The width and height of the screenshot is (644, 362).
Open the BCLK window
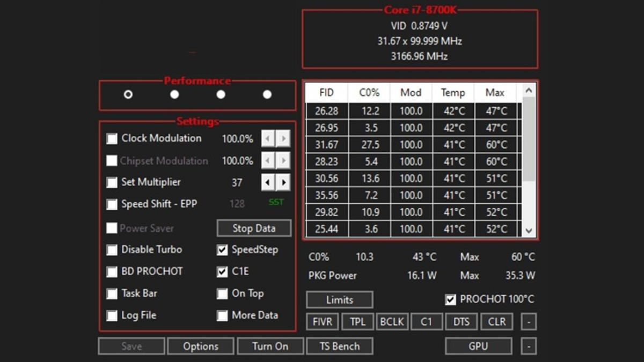pyautogui.click(x=392, y=321)
